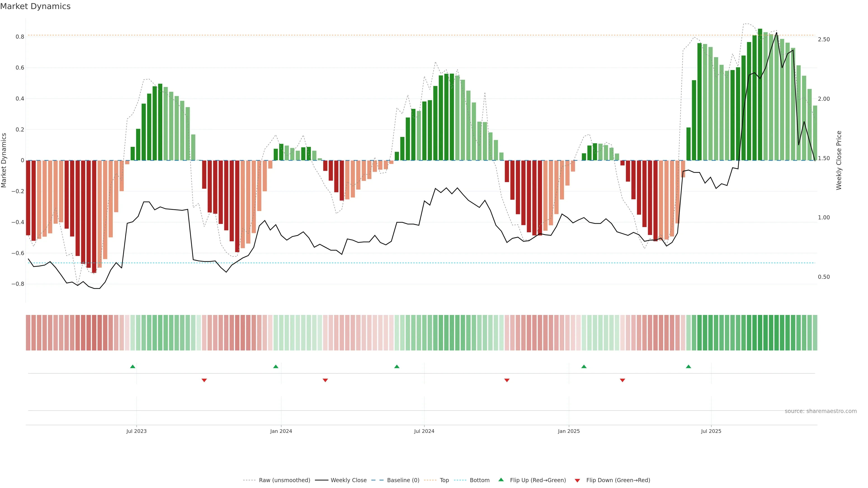Screen dimensions: 868x488
Task: Click the source: sharemaestro.com text
Action: point(821,411)
